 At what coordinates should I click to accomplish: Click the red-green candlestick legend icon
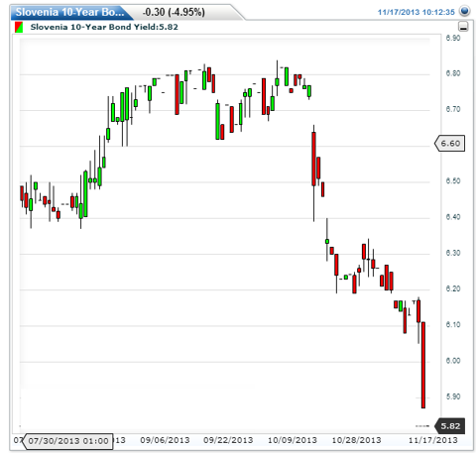pyautogui.click(x=19, y=27)
